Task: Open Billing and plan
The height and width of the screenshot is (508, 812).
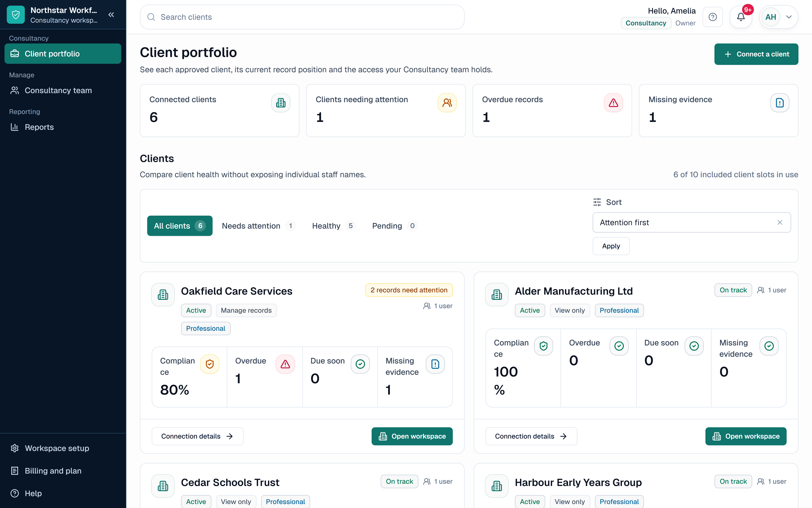Action: (x=63, y=471)
